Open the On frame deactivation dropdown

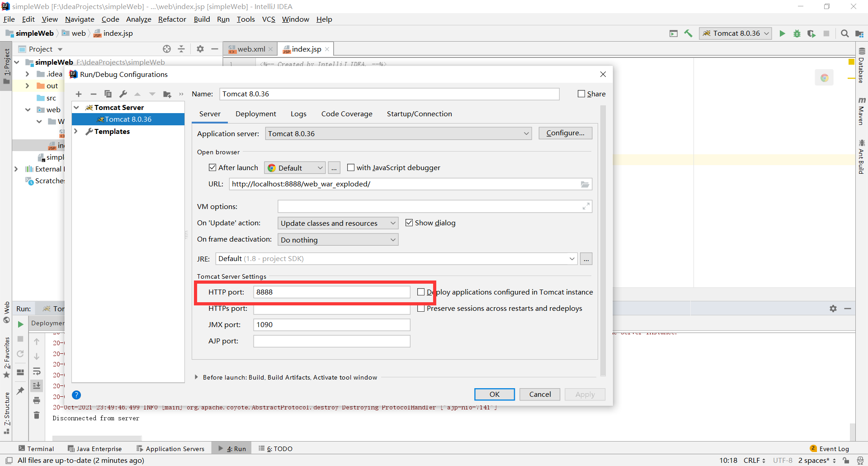tap(338, 240)
